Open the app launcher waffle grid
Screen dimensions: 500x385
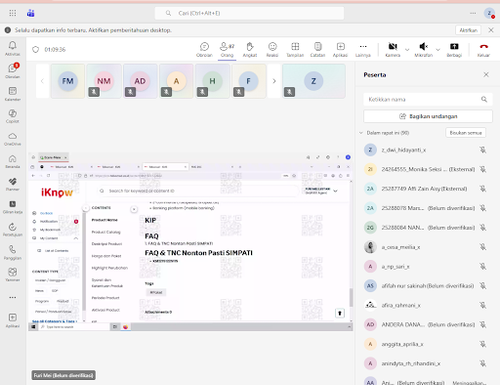(x=13, y=13)
